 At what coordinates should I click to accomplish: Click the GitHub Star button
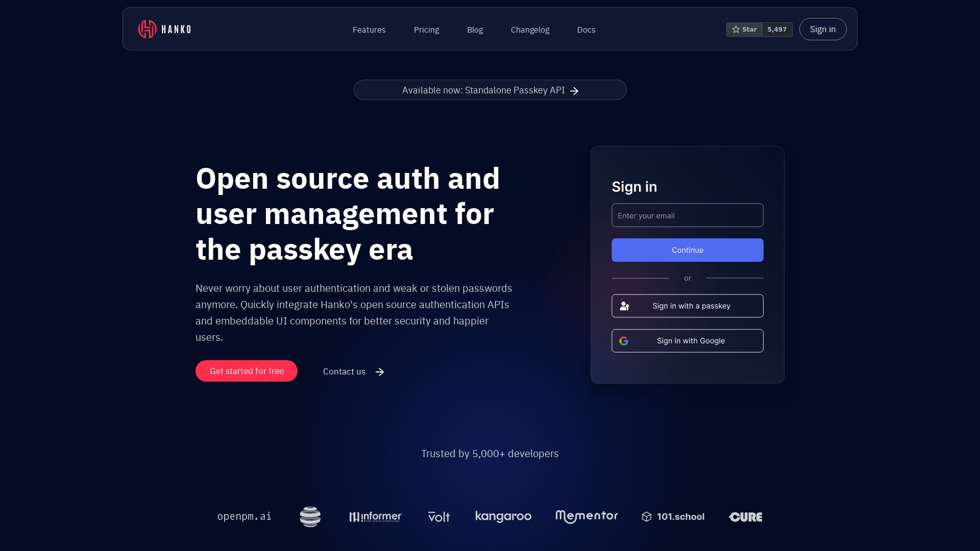point(744,30)
